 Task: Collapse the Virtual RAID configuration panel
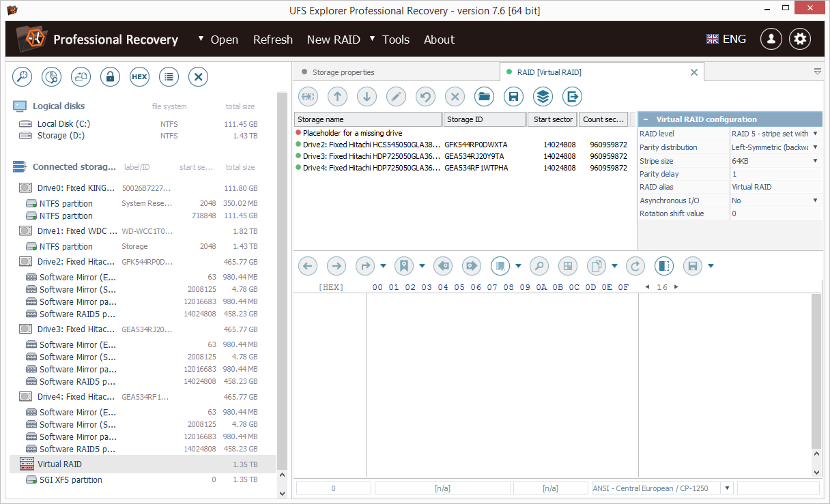click(646, 119)
